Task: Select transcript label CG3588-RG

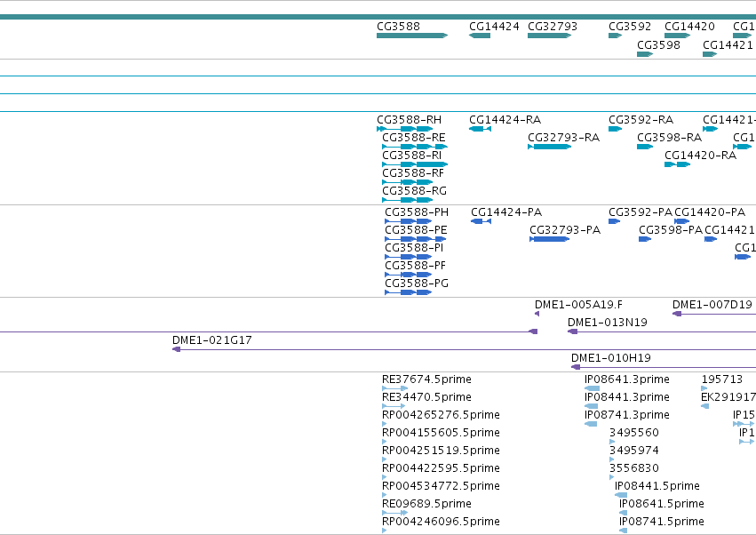Action: (x=414, y=191)
